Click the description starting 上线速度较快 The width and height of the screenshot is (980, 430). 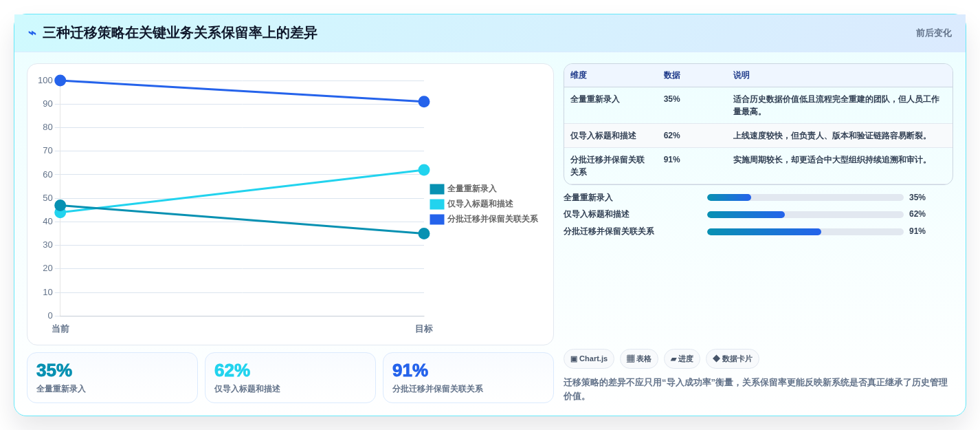pyautogui.click(x=832, y=136)
